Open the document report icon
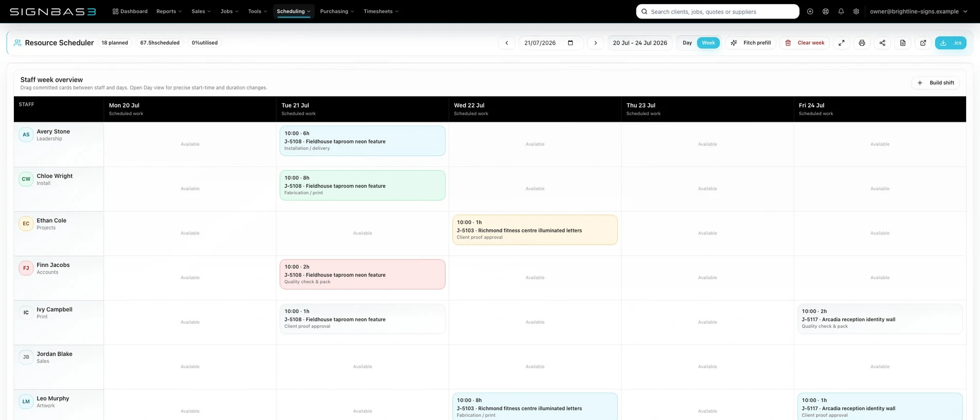 click(903, 43)
